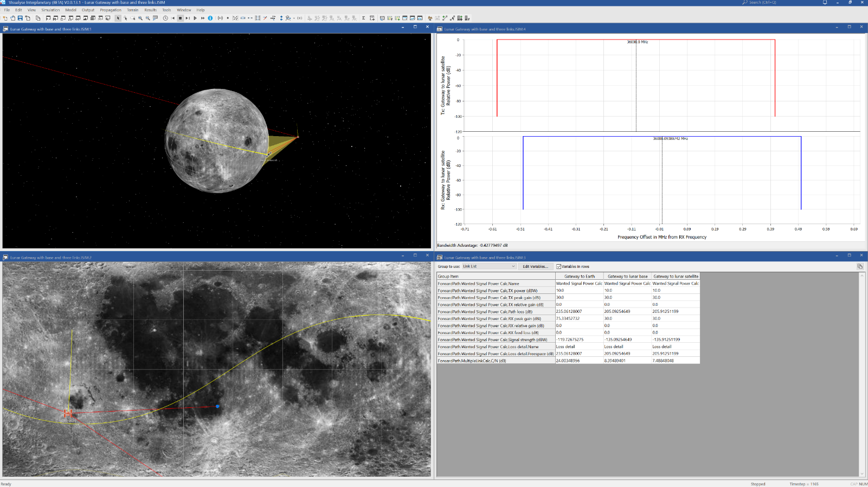
Task: Click the Bandwidth Advantage readout
Action: pos(472,245)
